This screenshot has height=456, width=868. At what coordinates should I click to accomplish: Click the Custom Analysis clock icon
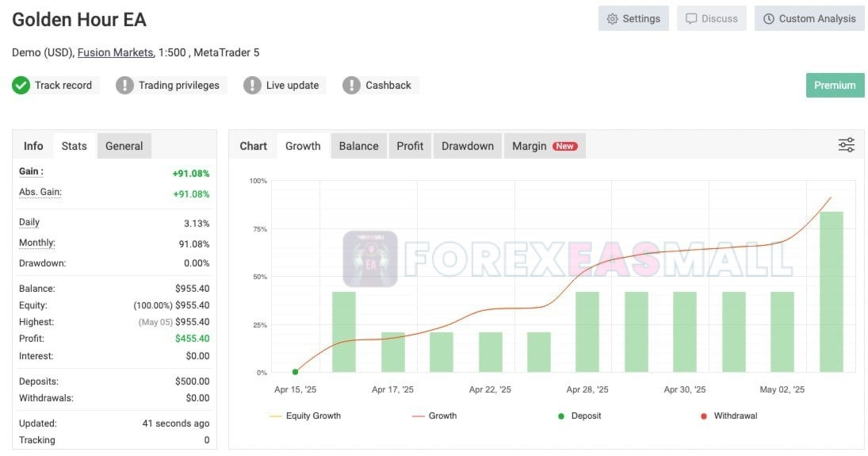768,19
